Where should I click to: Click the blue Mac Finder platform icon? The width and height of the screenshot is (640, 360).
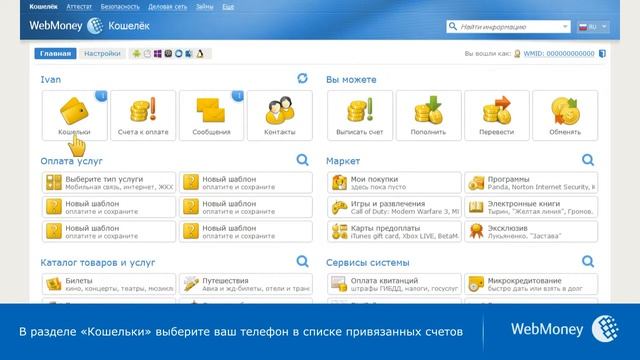(x=189, y=53)
